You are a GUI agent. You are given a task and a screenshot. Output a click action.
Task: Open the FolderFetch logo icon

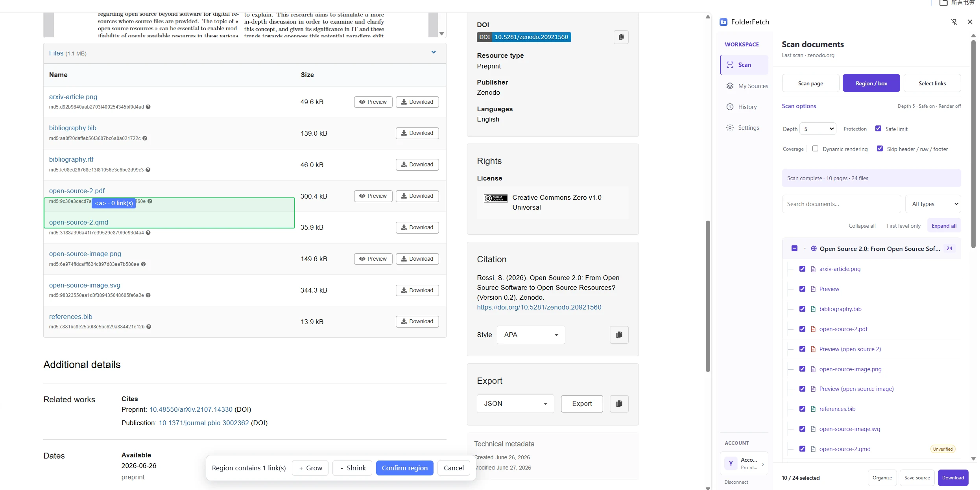(x=723, y=22)
